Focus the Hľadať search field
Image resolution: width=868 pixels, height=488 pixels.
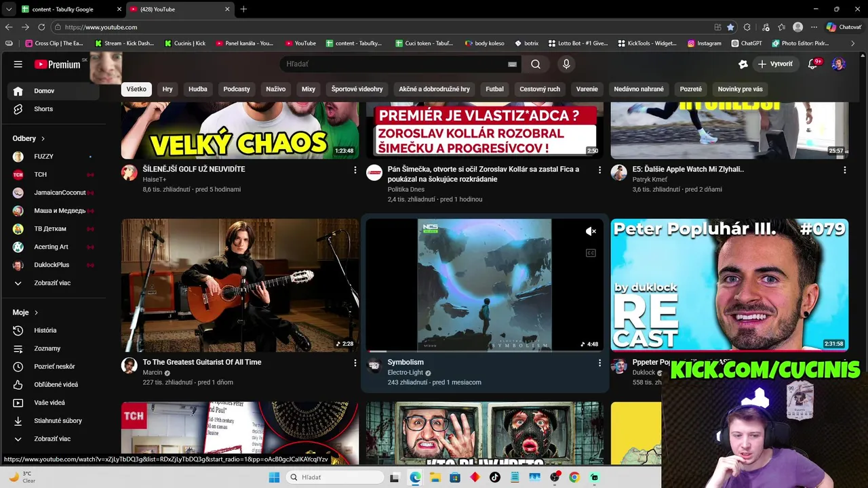tap(393, 64)
